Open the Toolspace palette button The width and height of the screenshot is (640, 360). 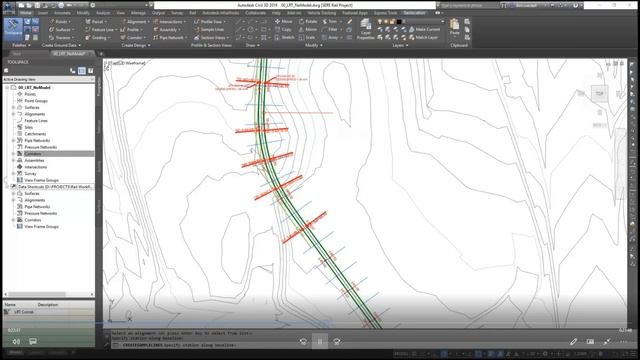(13, 28)
